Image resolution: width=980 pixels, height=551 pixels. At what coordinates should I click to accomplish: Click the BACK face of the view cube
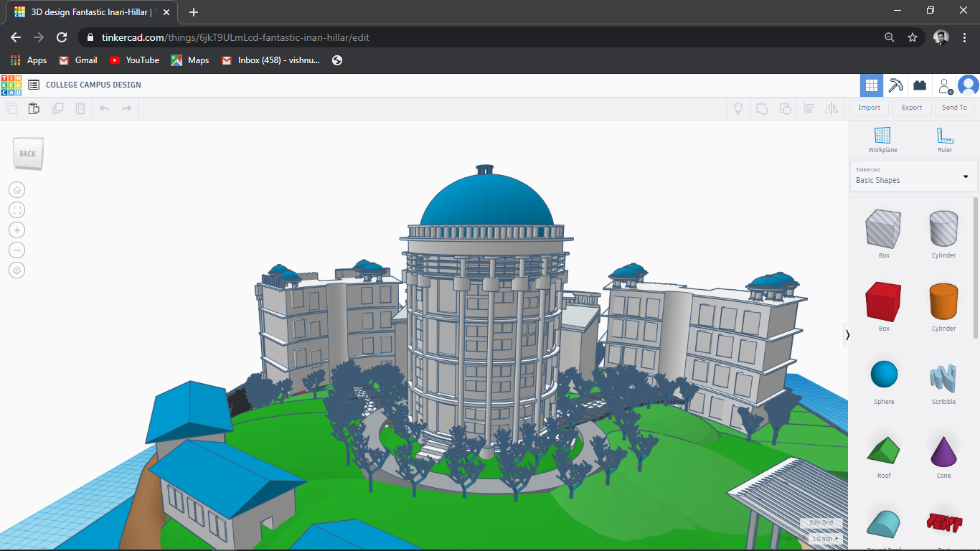(x=28, y=154)
